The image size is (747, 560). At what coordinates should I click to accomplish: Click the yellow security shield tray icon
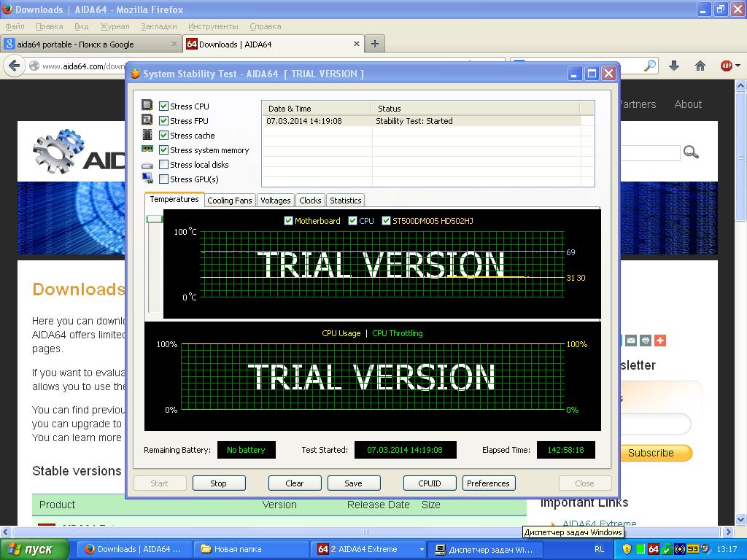tap(627, 549)
